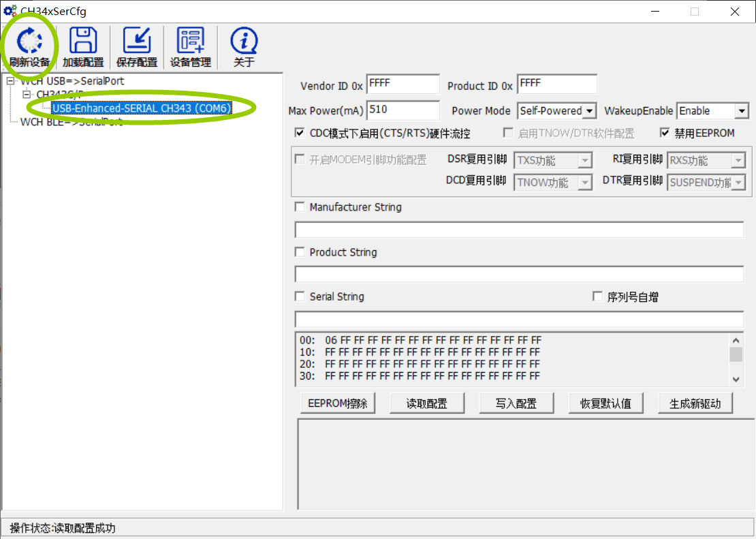
Task: Click hex dump row starting with 00:
Action: (x=420, y=340)
